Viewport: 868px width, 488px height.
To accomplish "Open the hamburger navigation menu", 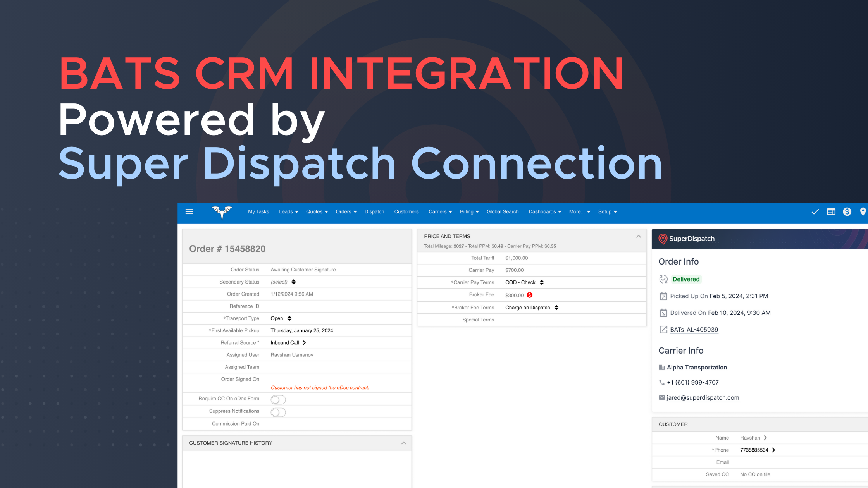I will [189, 211].
